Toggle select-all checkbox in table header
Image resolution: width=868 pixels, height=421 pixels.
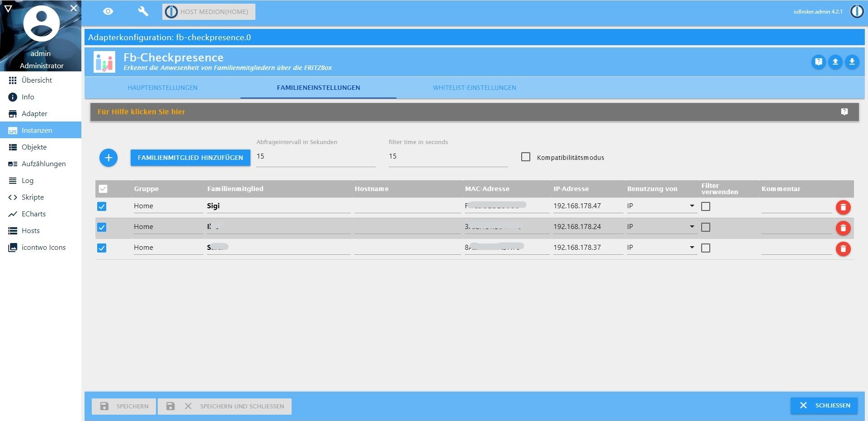103,189
